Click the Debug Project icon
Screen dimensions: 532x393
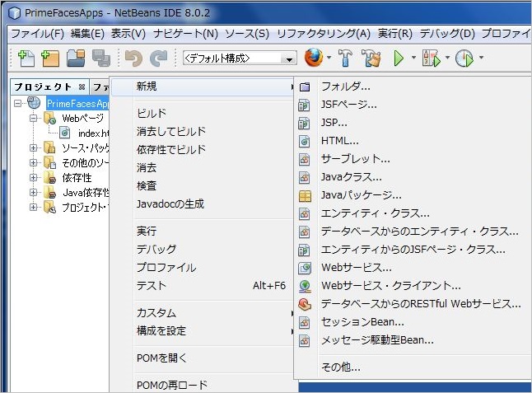coord(432,58)
